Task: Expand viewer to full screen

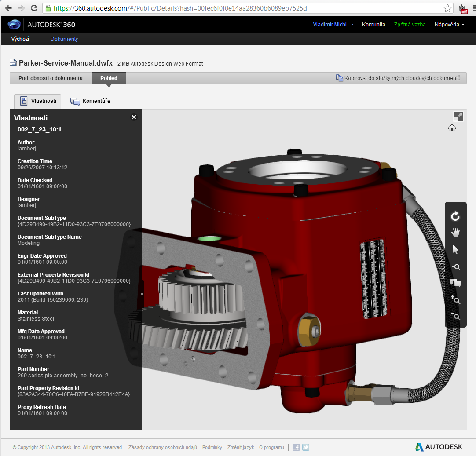Action: pyautogui.click(x=458, y=117)
